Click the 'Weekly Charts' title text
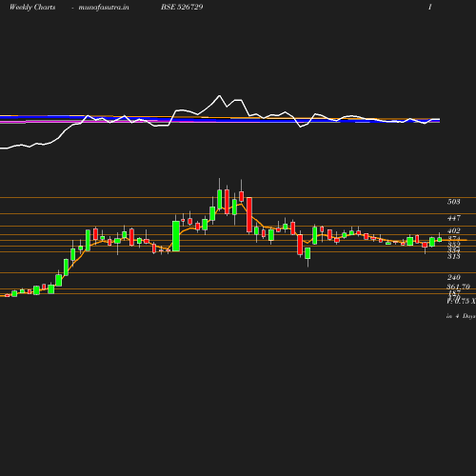476x476 pixels. click(x=32, y=7)
